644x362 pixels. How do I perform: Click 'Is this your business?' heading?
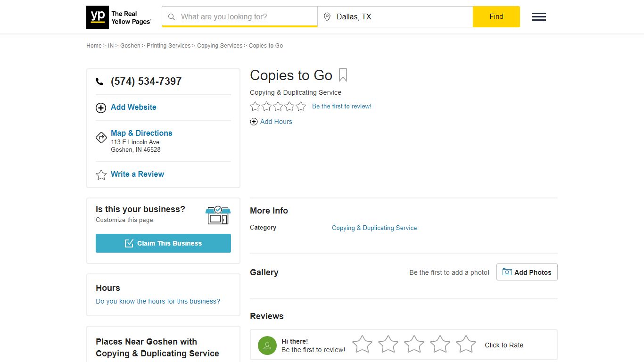140,209
